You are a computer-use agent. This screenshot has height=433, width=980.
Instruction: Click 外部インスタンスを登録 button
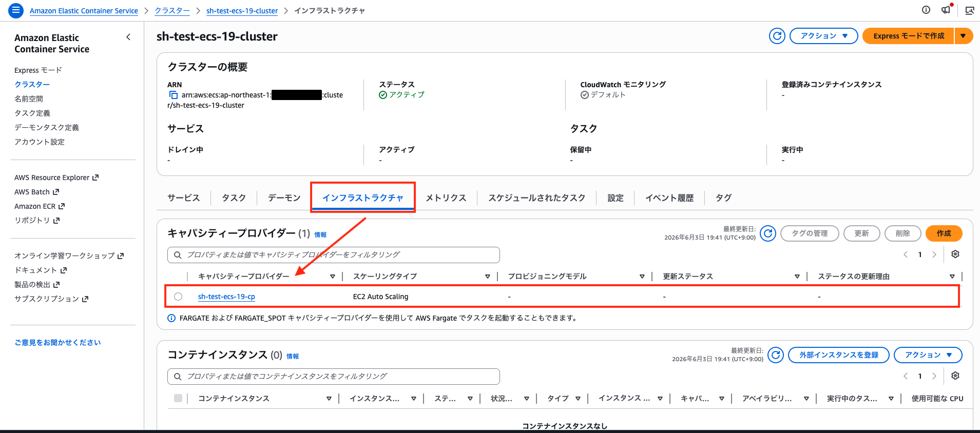click(x=839, y=355)
